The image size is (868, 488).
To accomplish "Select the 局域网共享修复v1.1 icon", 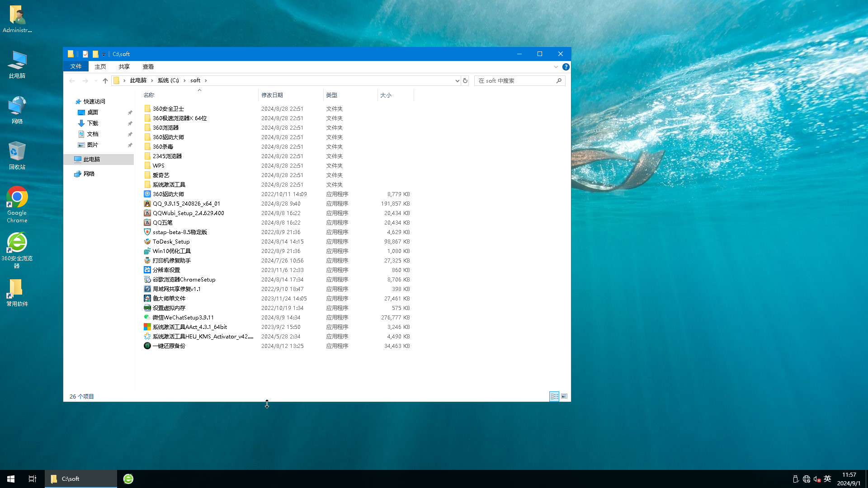I will tap(147, 289).
